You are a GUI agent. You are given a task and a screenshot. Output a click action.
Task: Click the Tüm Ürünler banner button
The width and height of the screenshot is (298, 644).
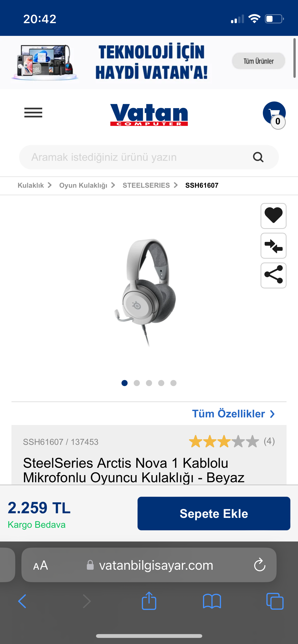(259, 61)
